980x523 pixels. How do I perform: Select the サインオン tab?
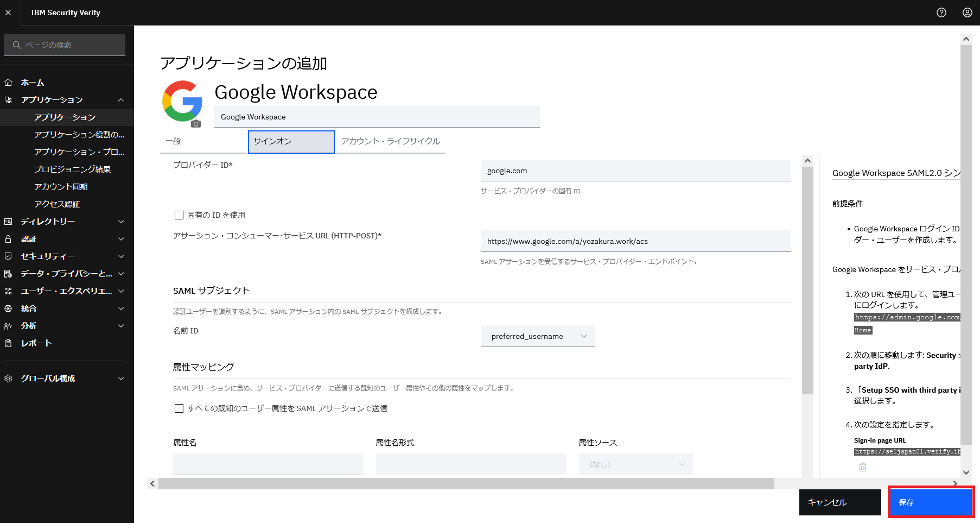(291, 142)
